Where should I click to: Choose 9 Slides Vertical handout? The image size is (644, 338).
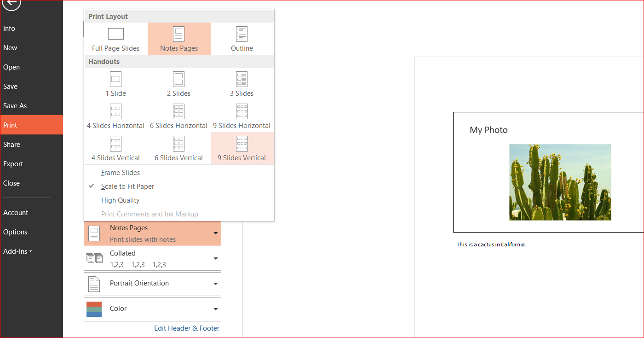click(242, 148)
